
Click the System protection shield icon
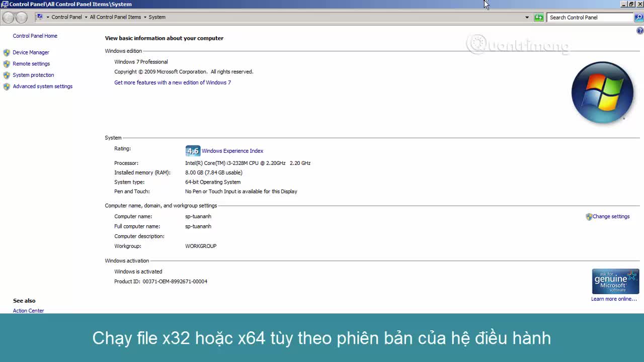7,75
